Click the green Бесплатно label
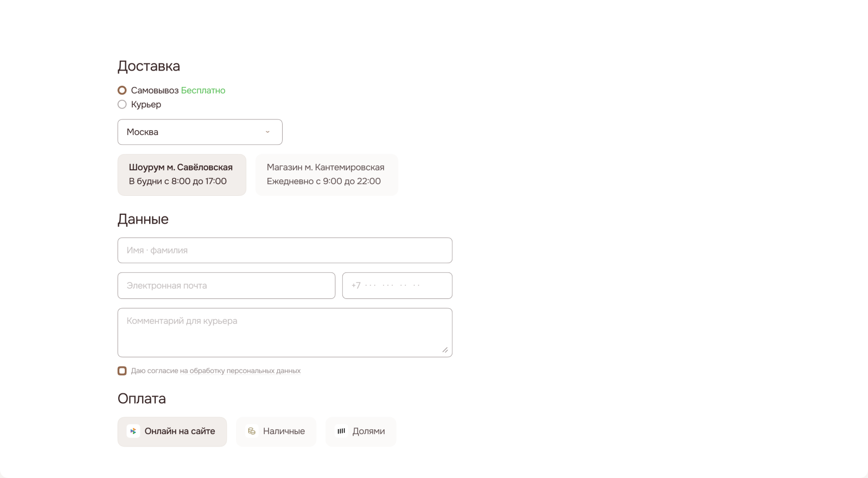 pyautogui.click(x=203, y=90)
